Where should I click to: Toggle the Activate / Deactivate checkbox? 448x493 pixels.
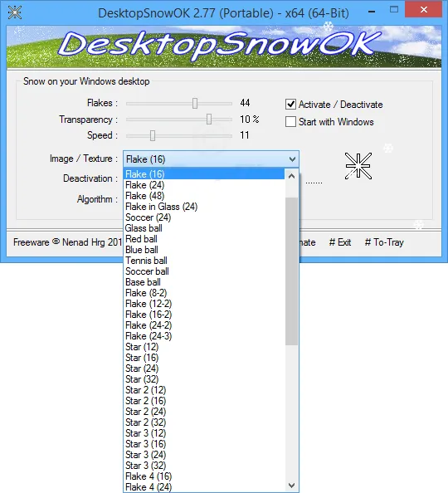point(290,104)
